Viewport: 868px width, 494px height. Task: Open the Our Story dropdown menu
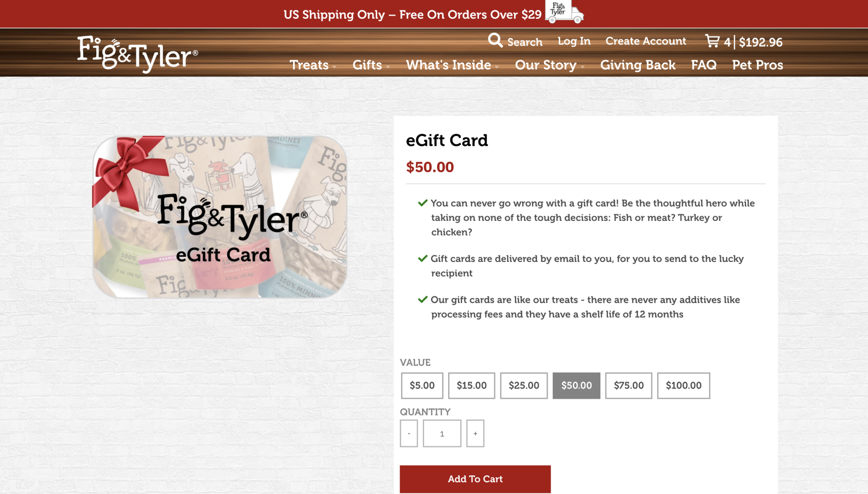(550, 65)
